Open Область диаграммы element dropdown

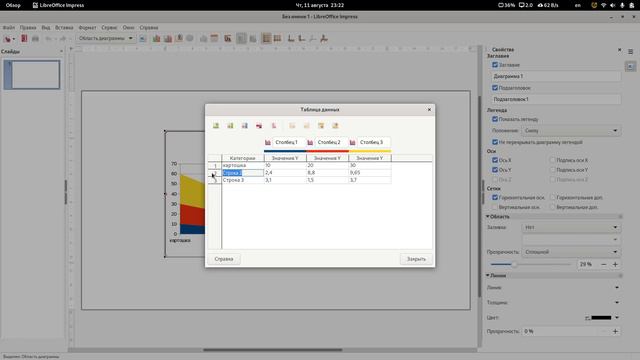coord(106,38)
